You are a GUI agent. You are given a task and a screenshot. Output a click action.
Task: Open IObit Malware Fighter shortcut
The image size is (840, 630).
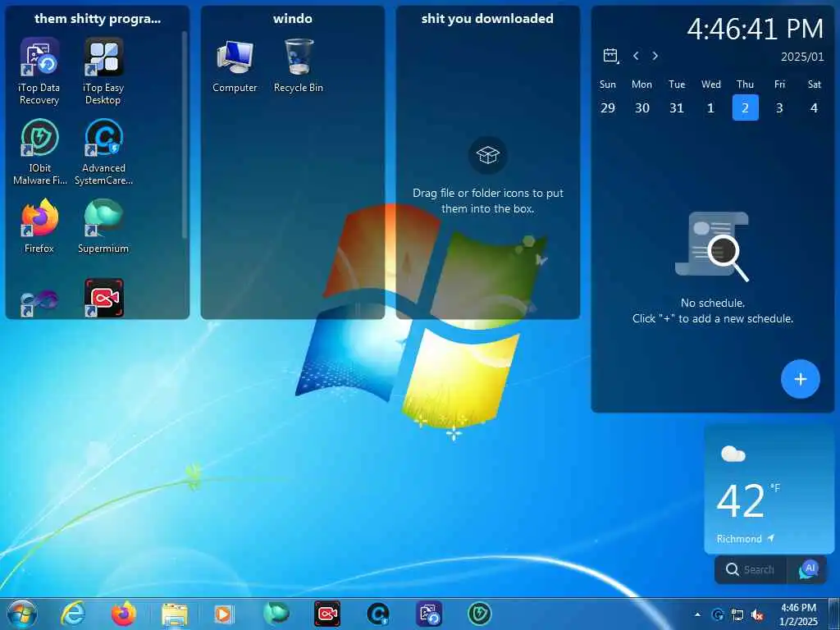pyautogui.click(x=39, y=152)
